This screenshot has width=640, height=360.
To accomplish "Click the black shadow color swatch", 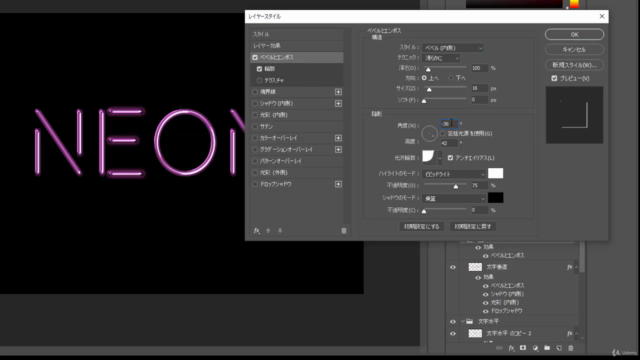I will coord(496,198).
